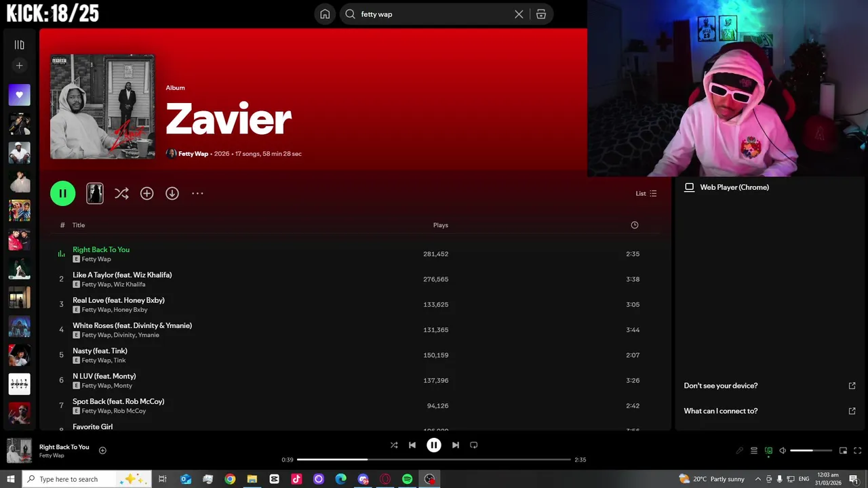868x488 pixels.
Task: Download the Zavier album
Action: pyautogui.click(x=172, y=193)
